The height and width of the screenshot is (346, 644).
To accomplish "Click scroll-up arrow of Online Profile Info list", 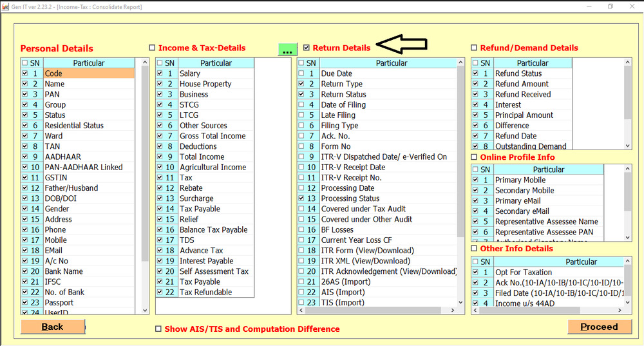I will (628, 169).
